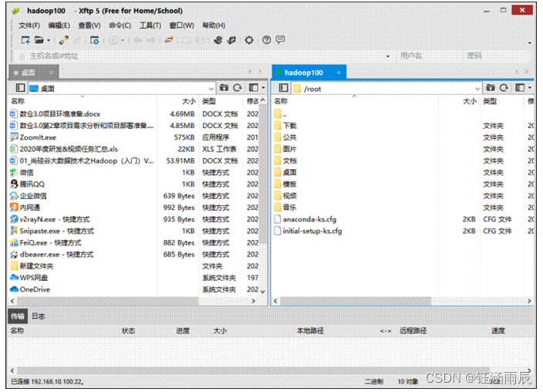Click the Xagent icon beside Xshell
This screenshot has height=392, width=543.
[x=231, y=40]
